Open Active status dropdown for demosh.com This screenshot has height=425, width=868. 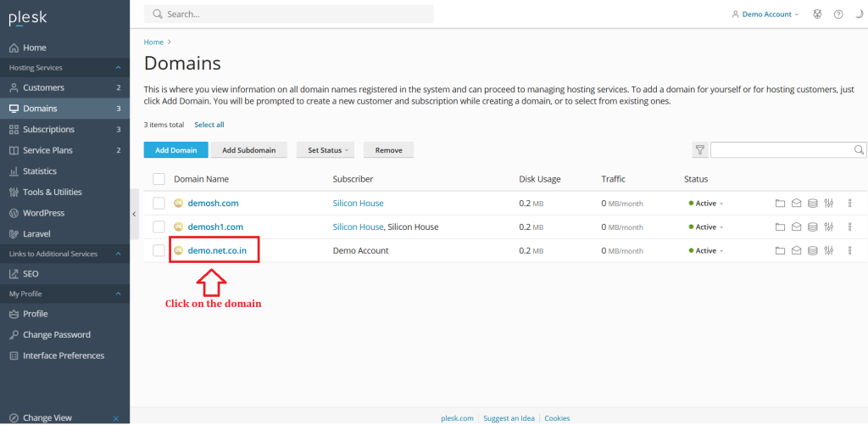[706, 204]
